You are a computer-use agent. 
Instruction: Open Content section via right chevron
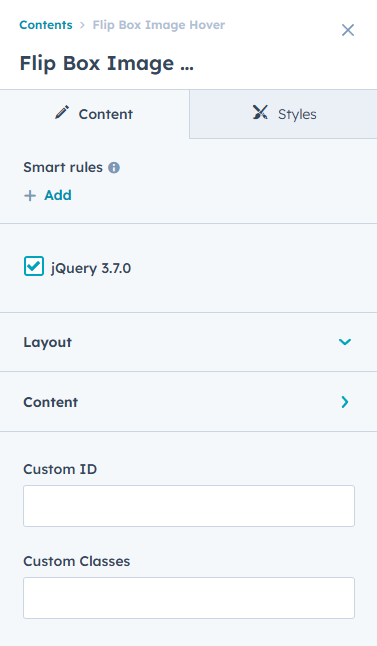[x=345, y=402]
